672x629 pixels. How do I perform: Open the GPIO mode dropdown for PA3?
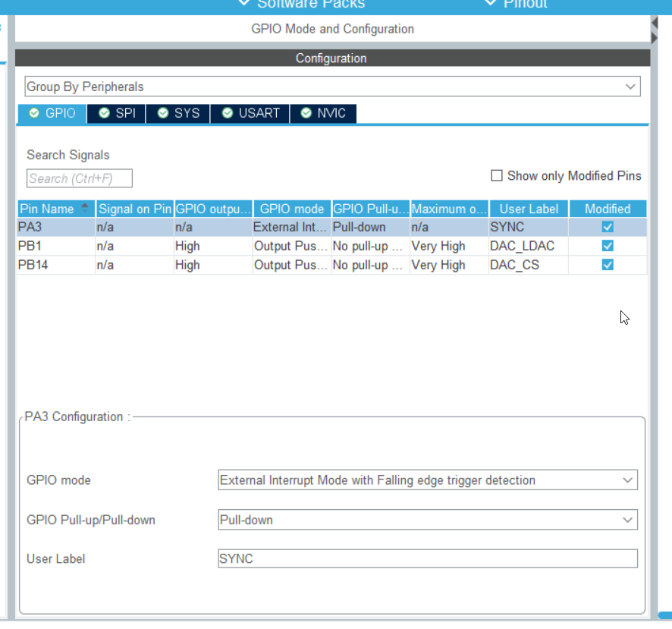click(x=428, y=480)
